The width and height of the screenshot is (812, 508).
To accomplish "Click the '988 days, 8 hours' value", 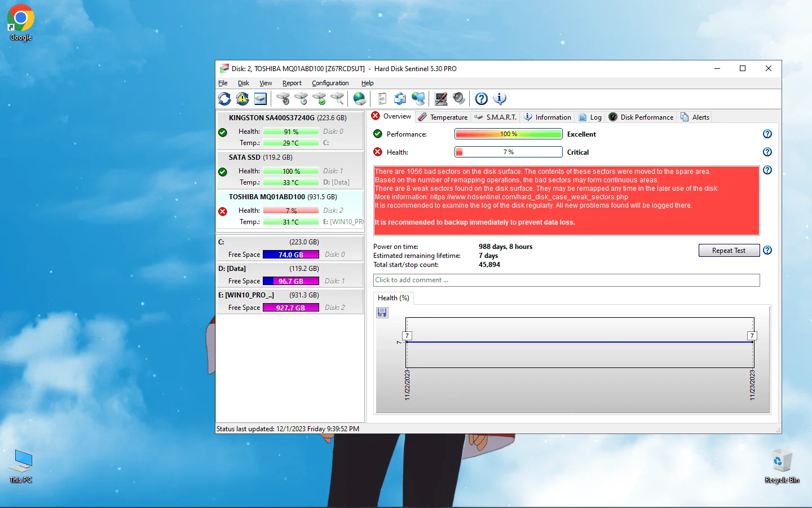I will pos(505,247).
